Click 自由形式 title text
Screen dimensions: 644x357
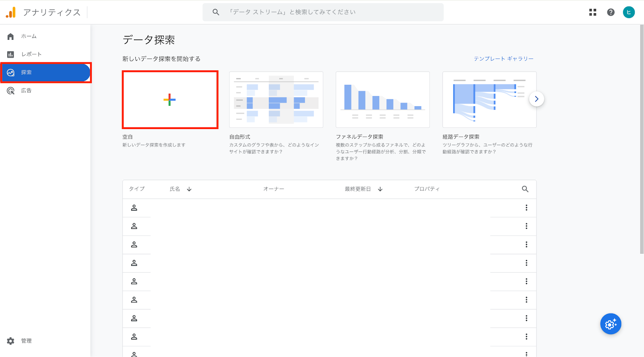click(x=240, y=137)
